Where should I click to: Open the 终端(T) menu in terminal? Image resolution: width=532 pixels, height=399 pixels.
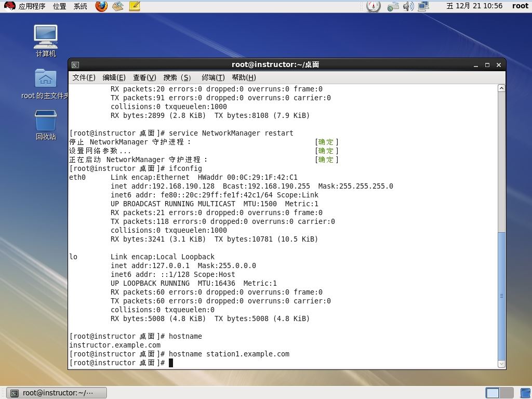pyautogui.click(x=213, y=78)
